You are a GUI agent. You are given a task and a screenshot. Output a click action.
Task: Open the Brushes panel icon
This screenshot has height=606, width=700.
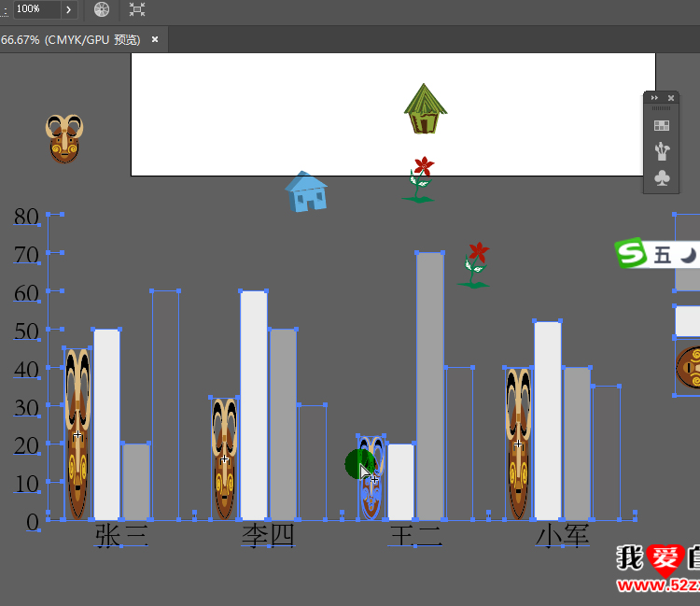pos(662,151)
